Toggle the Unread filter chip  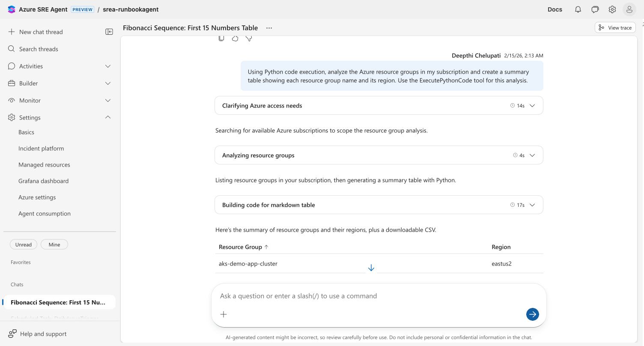pyautogui.click(x=24, y=245)
